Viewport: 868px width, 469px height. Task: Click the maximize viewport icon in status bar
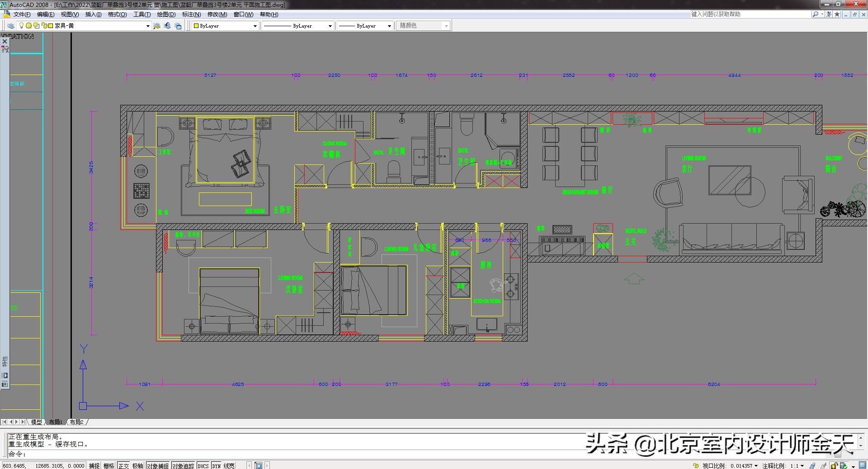pyautogui.click(x=258, y=465)
